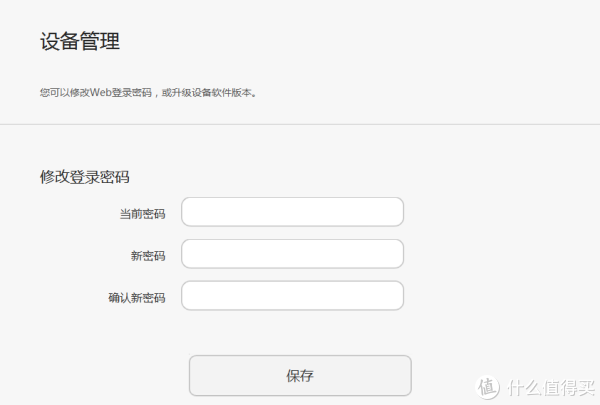
Task: Click 您可以修改 at the description start
Action: pyautogui.click(x=65, y=92)
